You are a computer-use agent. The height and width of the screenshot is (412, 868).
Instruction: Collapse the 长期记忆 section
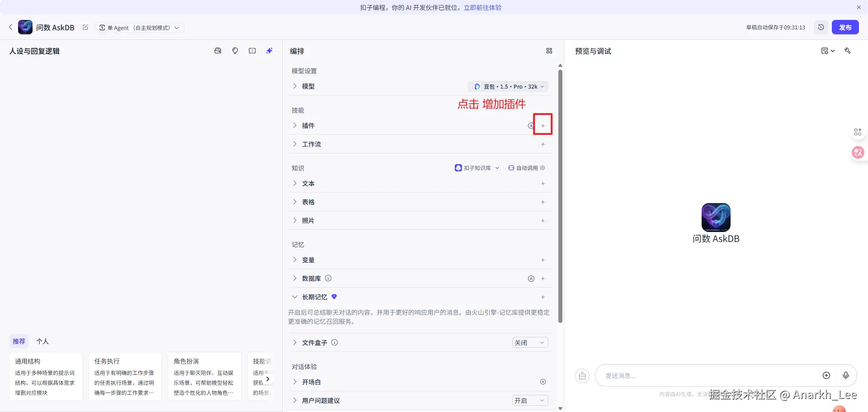(x=295, y=297)
